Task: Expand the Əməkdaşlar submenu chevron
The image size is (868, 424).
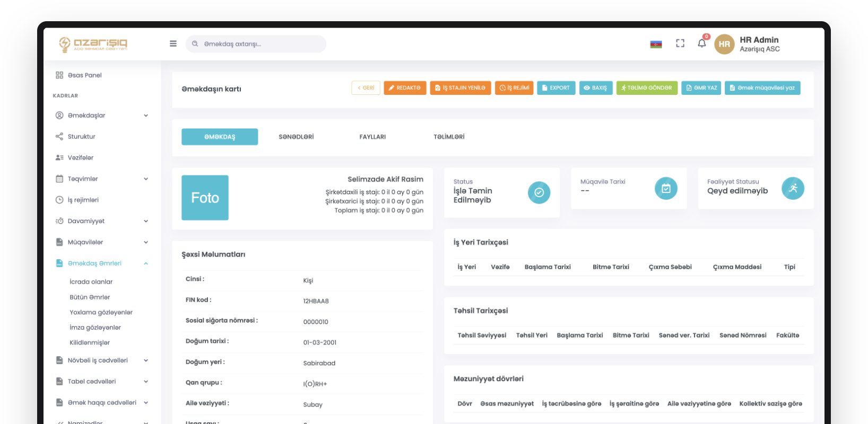Action: coord(146,116)
